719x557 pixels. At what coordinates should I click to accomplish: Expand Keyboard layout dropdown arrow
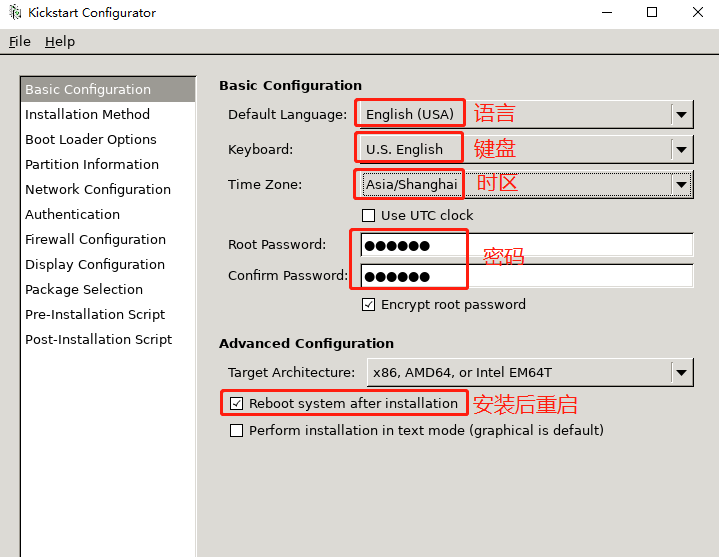[x=681, y=149]
